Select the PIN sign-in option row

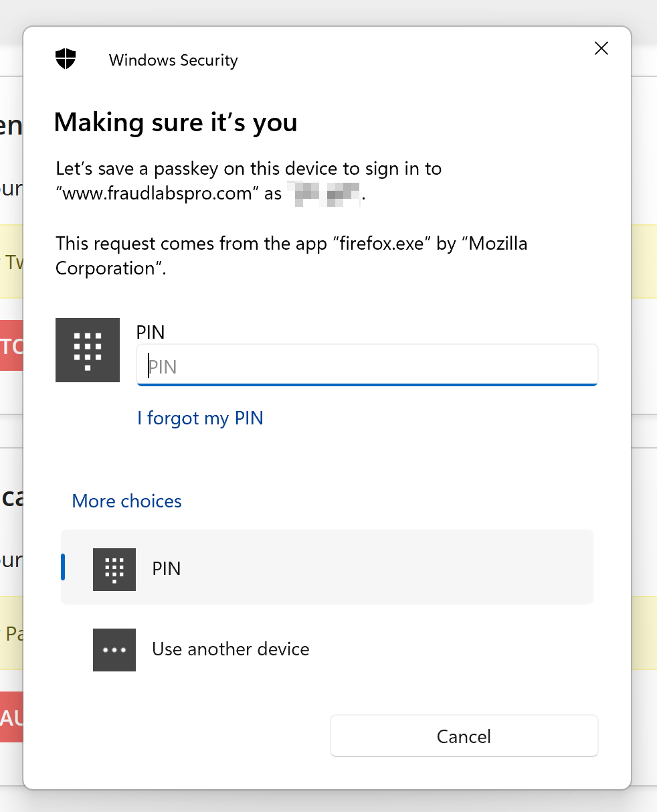click(x=327, y=568)
